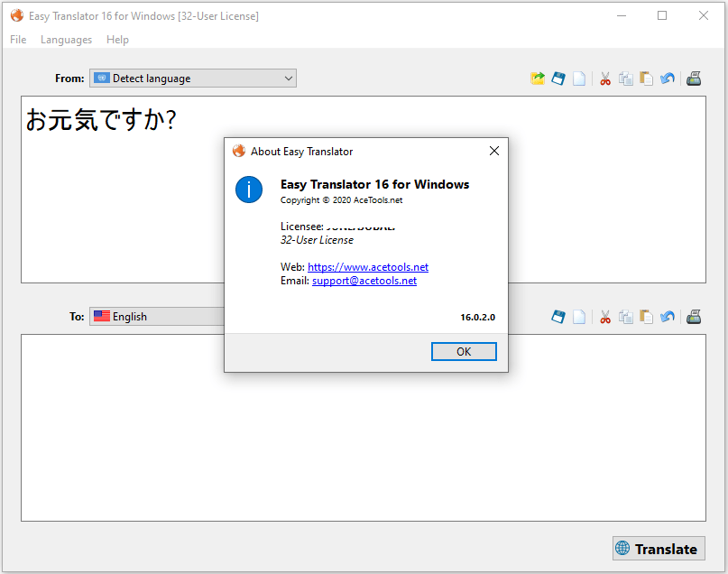Click OK in the About dialog
This screenshot has height=574, width=728.
click(x=464, y=352)
